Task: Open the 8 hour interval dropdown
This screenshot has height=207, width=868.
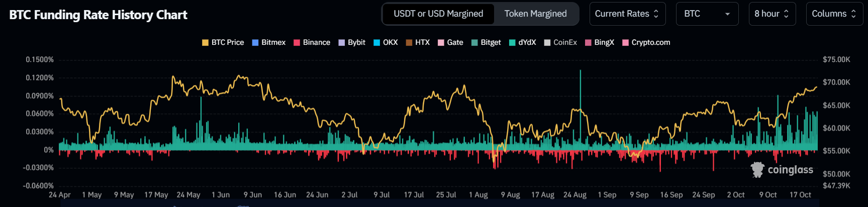Action: (771, 14)
